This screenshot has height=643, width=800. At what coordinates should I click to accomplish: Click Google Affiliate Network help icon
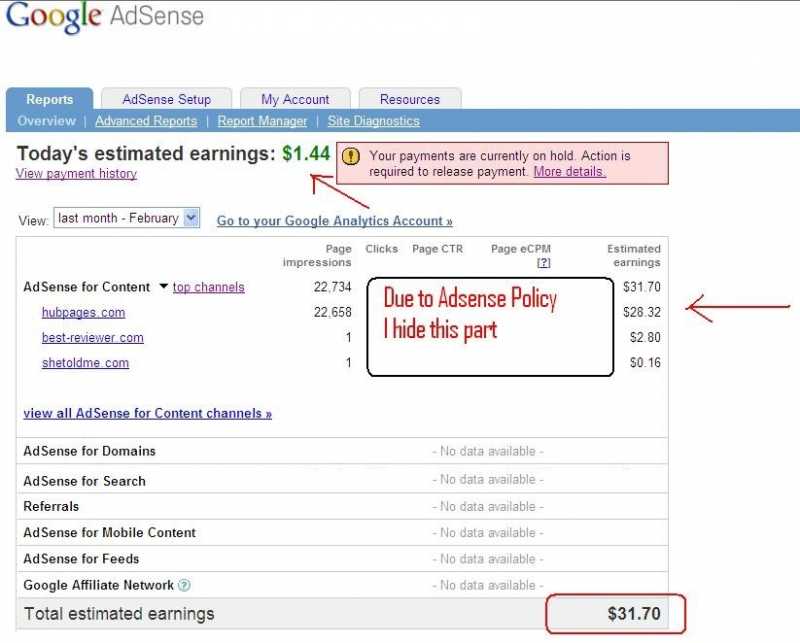pos(184,585)
